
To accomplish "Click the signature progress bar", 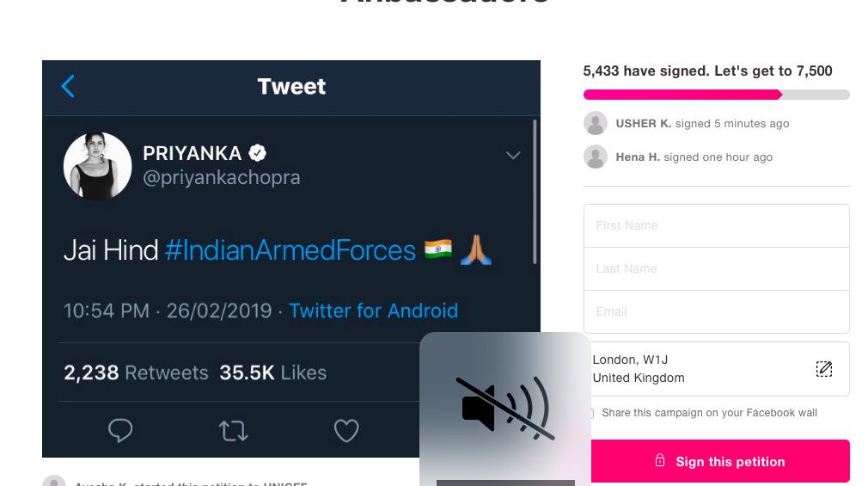I will (716, 95).
